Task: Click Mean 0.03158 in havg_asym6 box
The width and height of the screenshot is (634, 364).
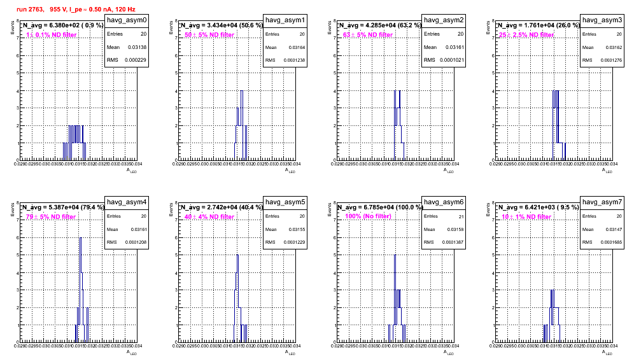Action: 444,229
